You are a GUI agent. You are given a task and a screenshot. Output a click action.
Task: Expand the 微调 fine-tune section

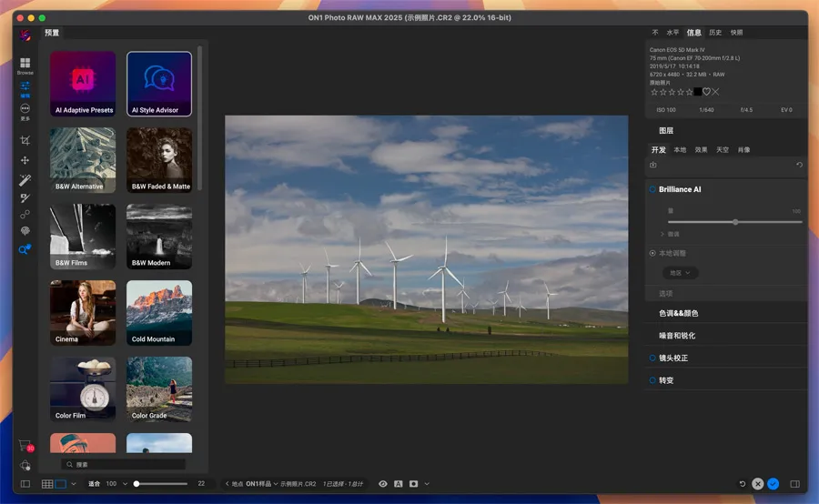[672, 234]
